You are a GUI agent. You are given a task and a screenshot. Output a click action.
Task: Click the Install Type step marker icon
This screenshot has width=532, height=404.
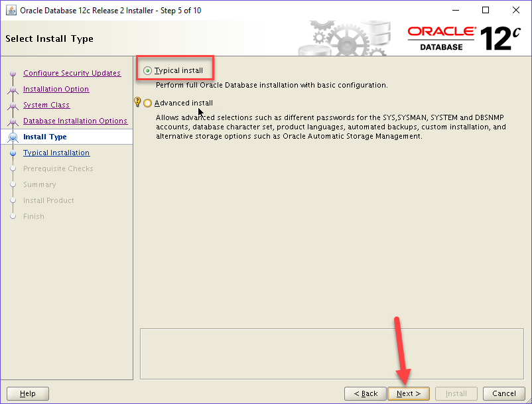click(13, 137)
